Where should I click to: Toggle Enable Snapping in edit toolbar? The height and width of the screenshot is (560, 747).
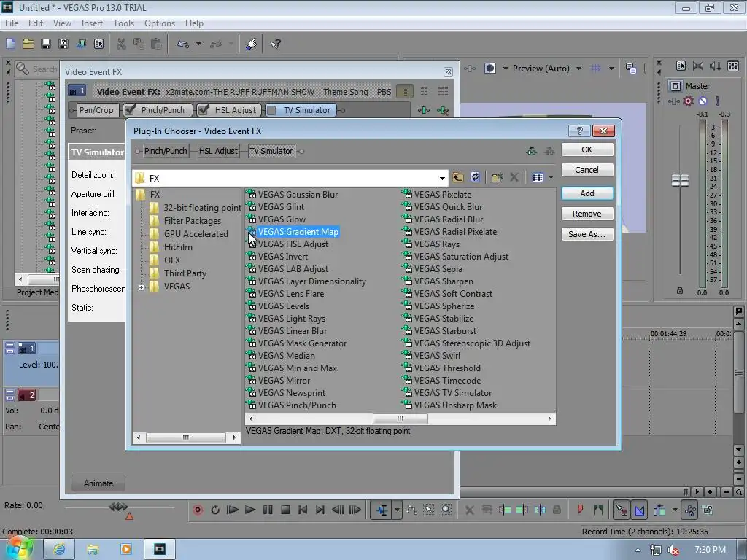(x=622, y=510)
